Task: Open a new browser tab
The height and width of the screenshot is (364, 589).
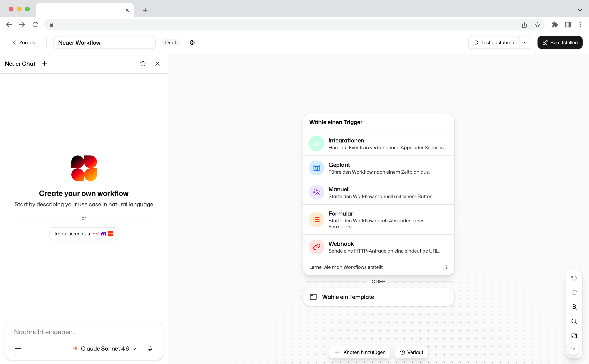Action: coord(145,10)
